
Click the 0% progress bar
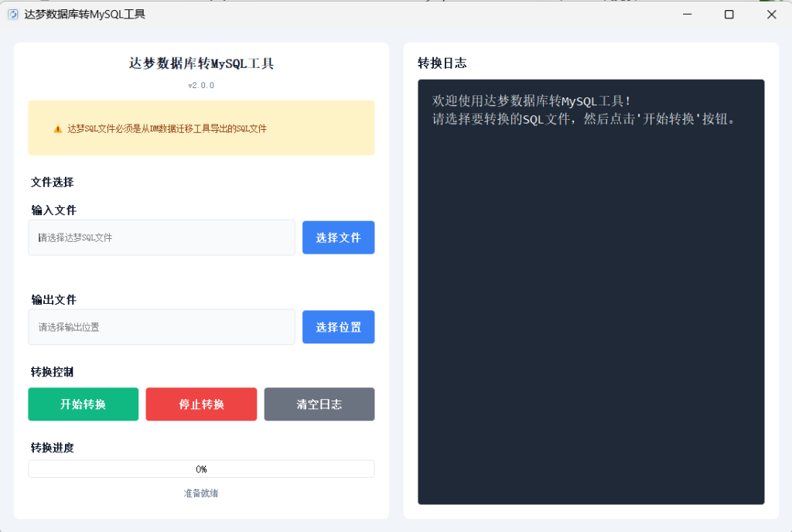point(201,469)
